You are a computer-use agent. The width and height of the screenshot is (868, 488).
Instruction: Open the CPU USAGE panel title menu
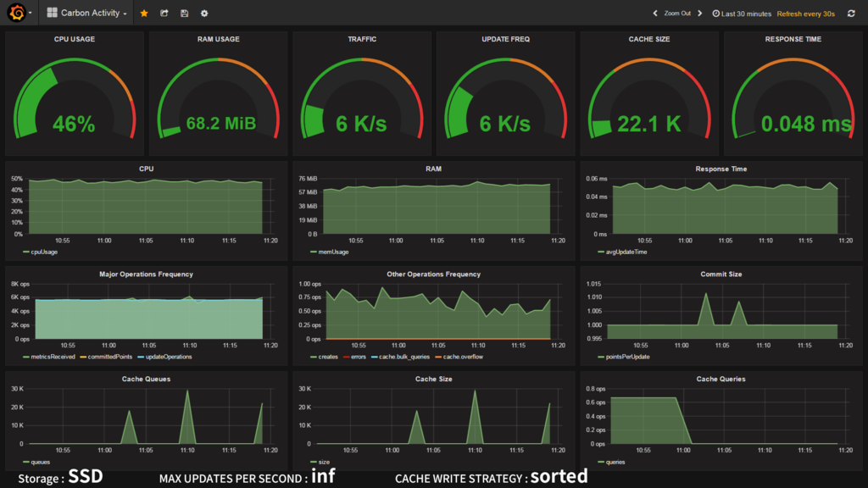point(75,39)
